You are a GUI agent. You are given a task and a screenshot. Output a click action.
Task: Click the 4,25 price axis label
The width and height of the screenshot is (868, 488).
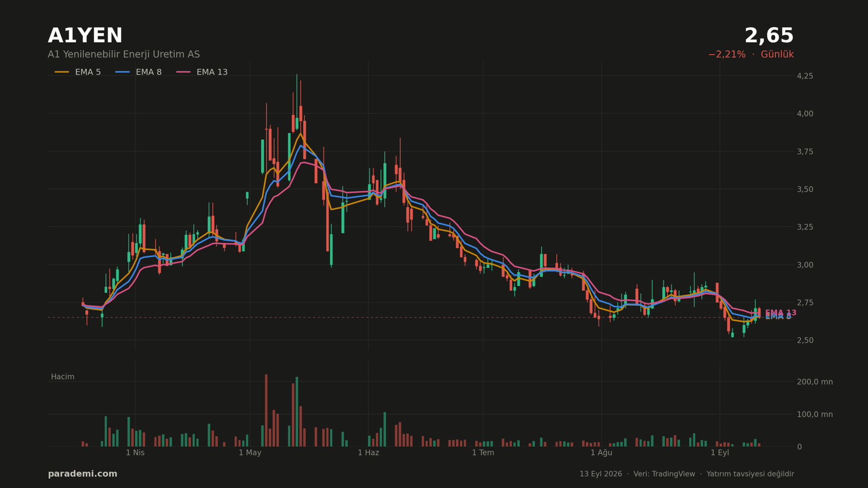pyautogui.click(x=805, y=76)
